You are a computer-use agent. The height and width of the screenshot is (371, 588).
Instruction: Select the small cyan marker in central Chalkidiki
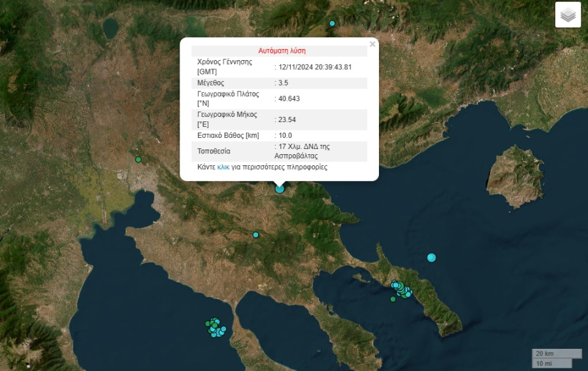pyautogui.click(x=256, y=234)
